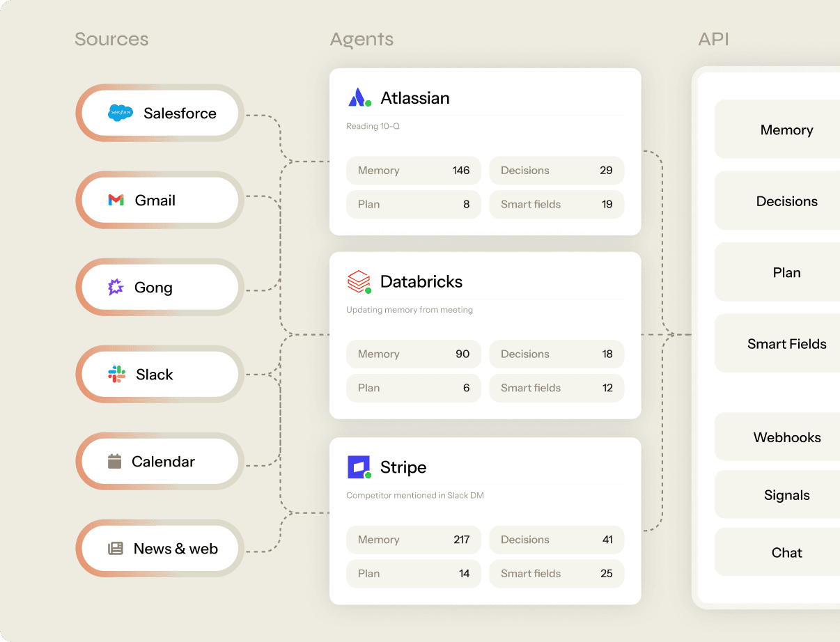Select the Calendar source pill

point(160,462)
